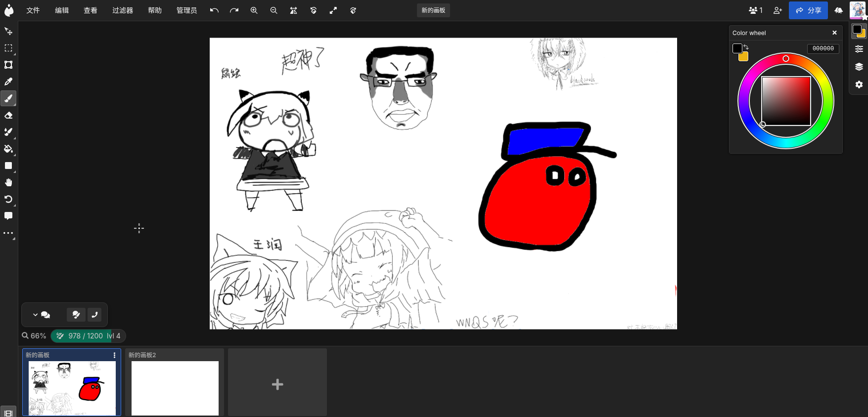Viewport: 868px width, 417px height.
Task: Open the user avatar profile
Action: tap(858, 10)
